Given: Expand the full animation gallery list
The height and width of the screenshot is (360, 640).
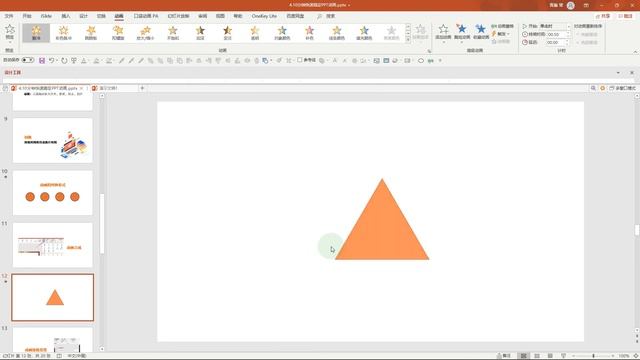Looking at the screenshot, I should coord(408,40).
